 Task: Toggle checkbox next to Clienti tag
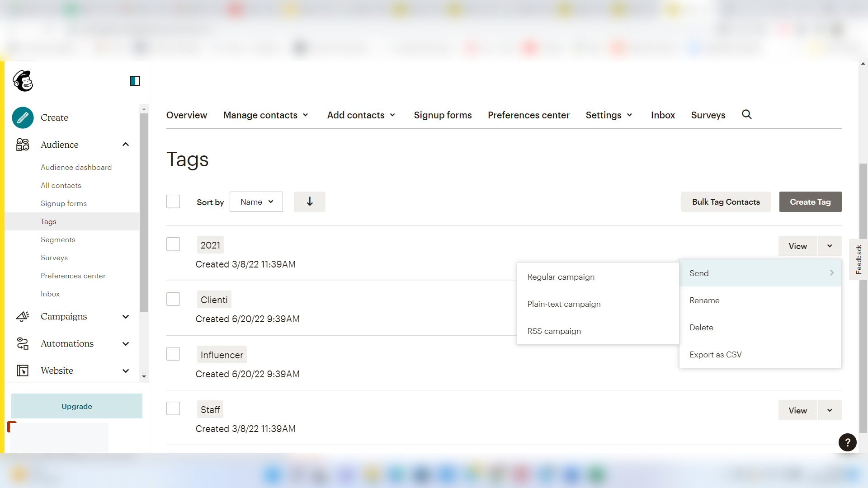click(174, 299)
